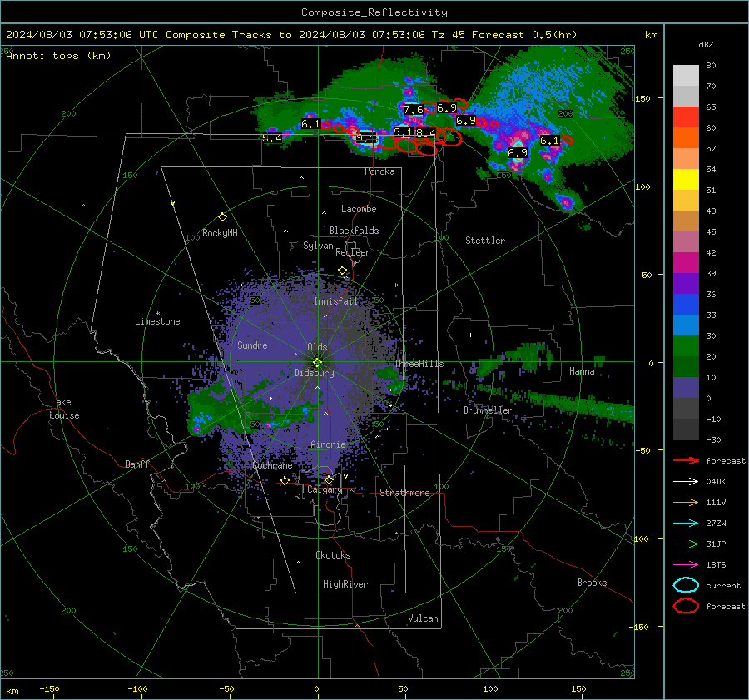Click the 7.6 storm top label
Screen dimensions: 749x700
point(413,109)
